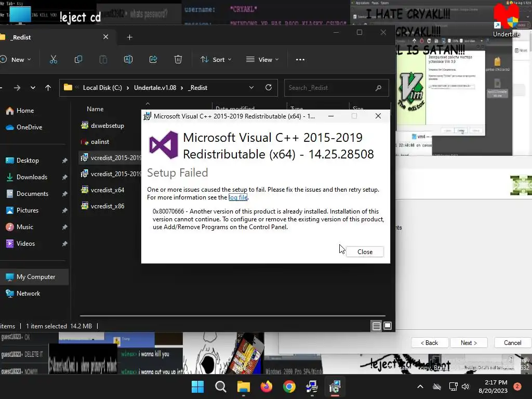Open Home in the navigation pane
Screen dimensions: 532x399
pos(25,111)
